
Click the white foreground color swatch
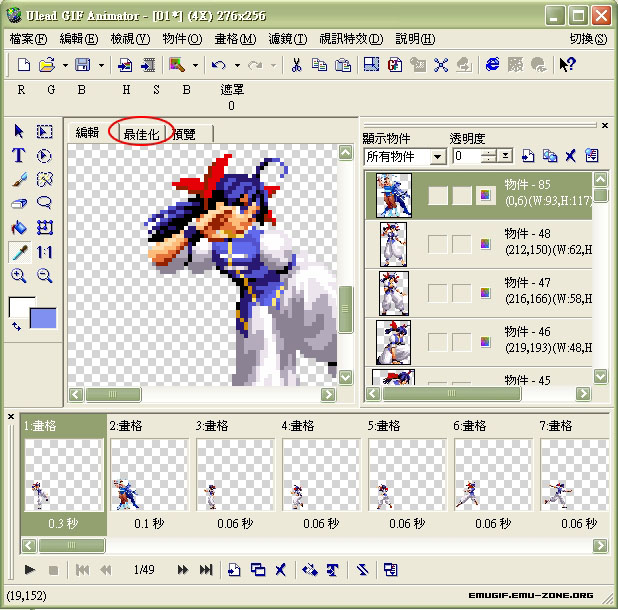click(x=20, y=307)
